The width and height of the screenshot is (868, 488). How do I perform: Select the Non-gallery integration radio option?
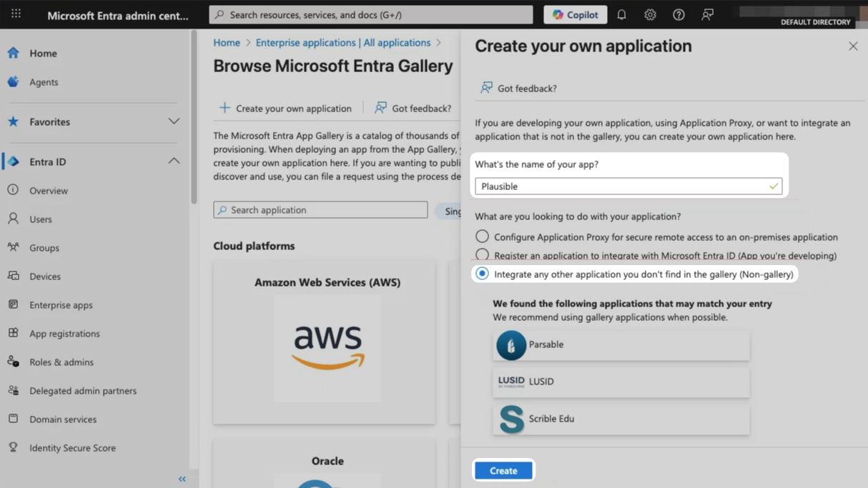(482, 274)
